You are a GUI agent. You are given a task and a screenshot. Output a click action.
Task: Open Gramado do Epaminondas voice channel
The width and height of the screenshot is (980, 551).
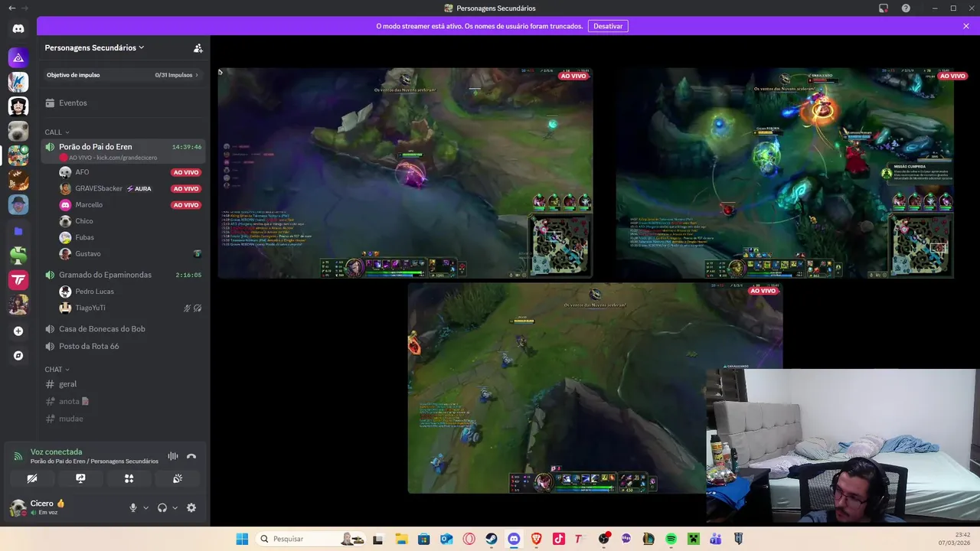[122, 275]
